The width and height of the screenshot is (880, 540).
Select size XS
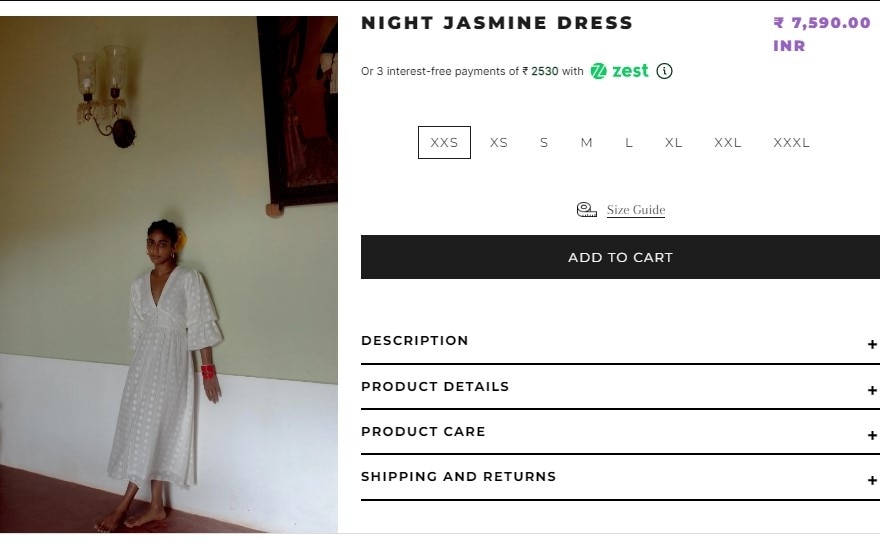tap(499, 142)
